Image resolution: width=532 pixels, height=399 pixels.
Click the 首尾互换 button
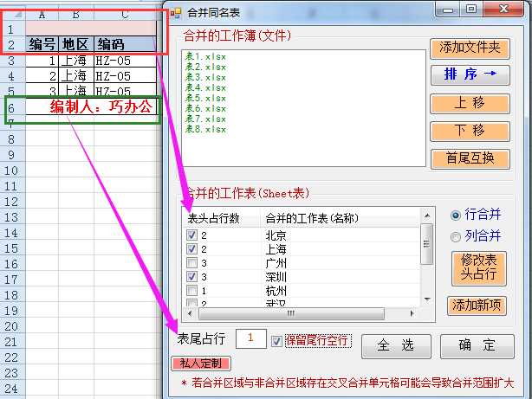point(470,158)
